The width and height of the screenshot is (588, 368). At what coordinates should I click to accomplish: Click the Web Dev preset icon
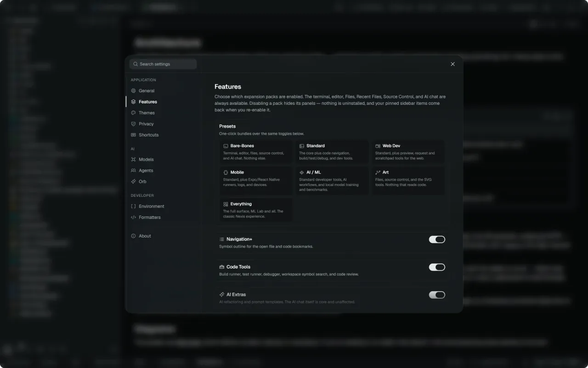pyautogui.click(x=378, y=146)
